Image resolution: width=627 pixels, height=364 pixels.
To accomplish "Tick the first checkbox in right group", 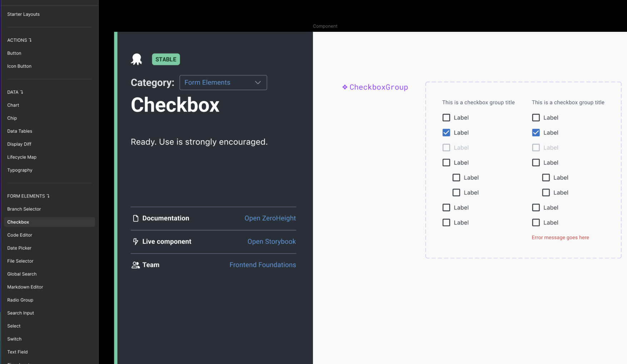I will [536, 117].
